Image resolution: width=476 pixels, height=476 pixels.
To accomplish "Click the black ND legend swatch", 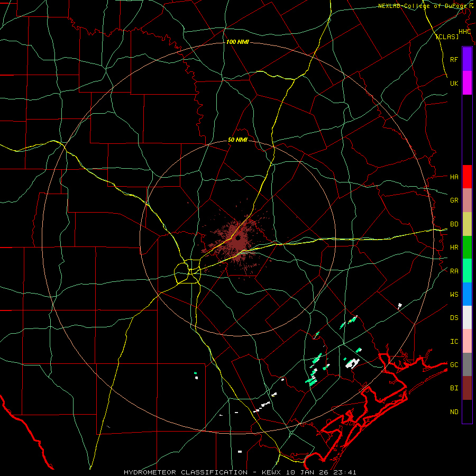I will point(467,411).
